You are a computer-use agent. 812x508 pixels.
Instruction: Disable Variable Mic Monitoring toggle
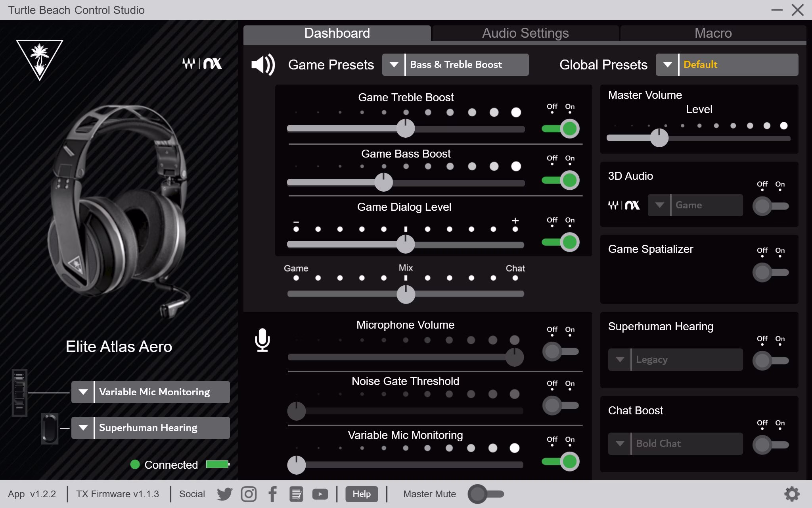561,462
